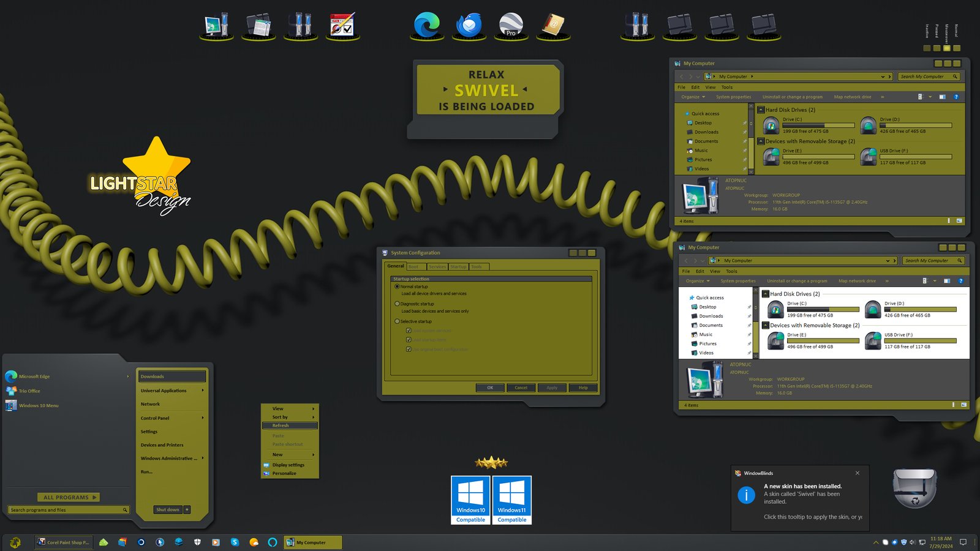Click Search programs and files field
Screen dimensions: 980x551
69,509
